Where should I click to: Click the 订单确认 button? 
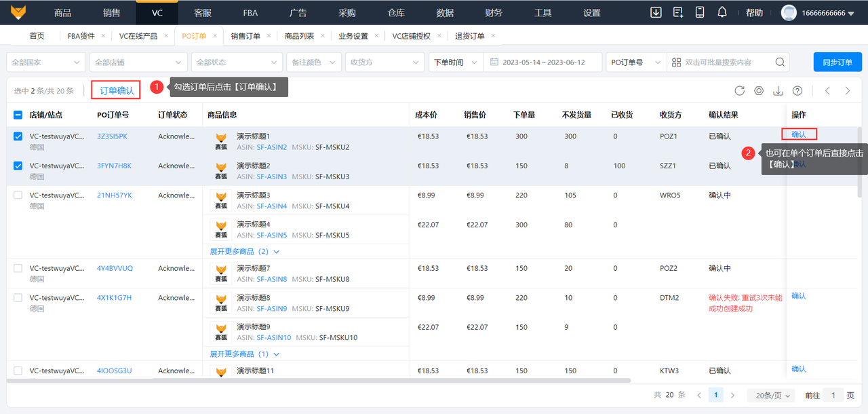click(117, 90)
